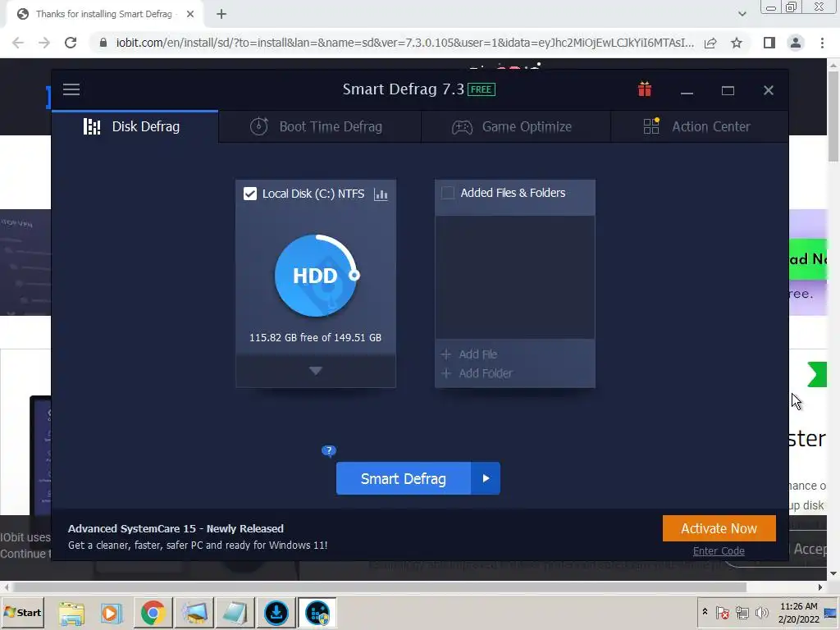
Task: Reload the iobit.com page
Action: 71,43
